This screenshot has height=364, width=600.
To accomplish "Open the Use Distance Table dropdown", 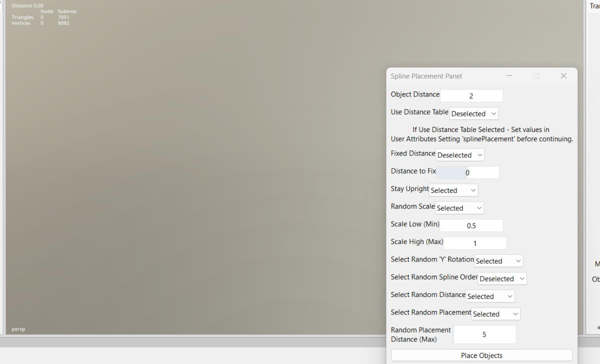I will coord(474,113).
